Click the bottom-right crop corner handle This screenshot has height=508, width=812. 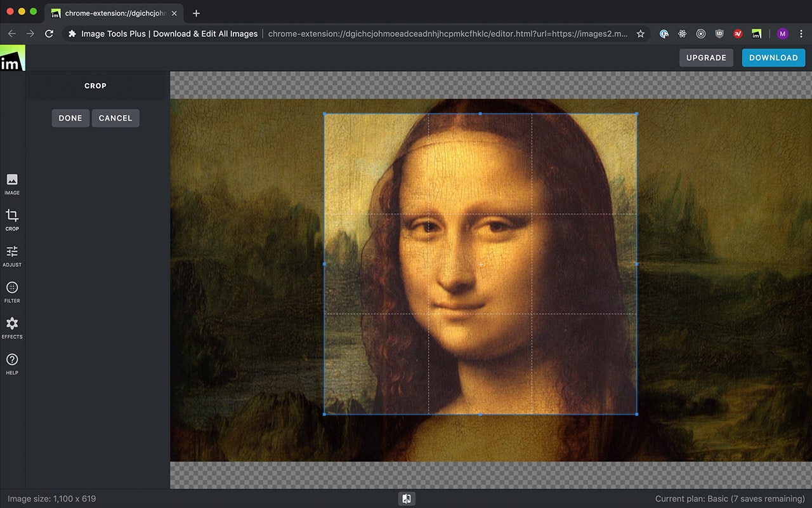(636, 414)
